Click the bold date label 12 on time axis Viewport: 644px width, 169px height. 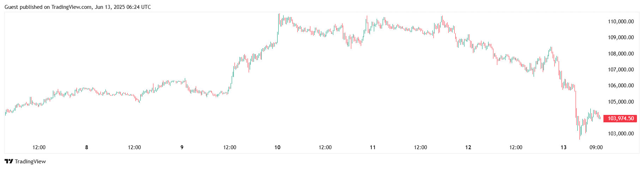point(468,147)
